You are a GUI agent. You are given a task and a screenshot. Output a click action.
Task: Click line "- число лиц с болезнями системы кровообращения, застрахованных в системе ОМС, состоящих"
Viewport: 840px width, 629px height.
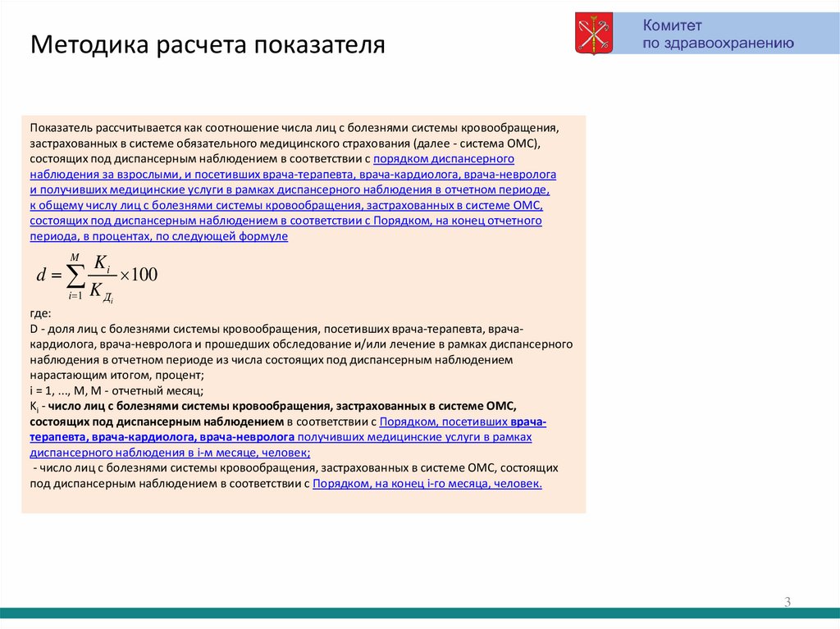[295, 469]
